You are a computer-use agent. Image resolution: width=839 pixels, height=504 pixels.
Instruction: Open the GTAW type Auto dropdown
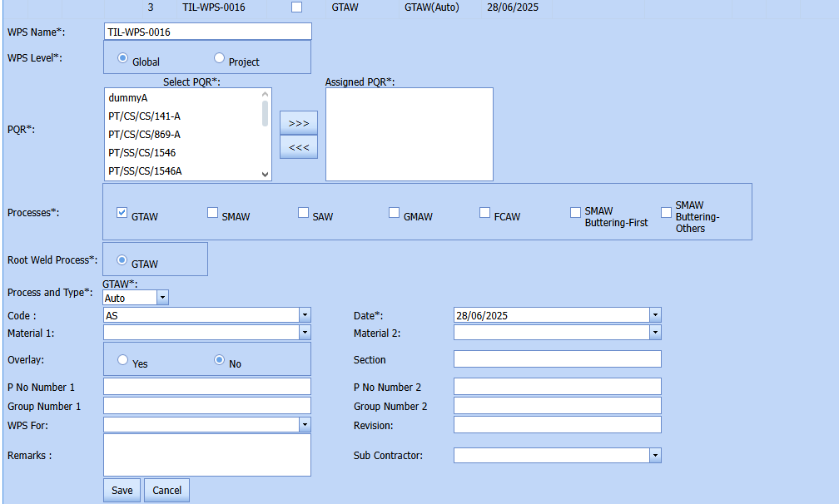click(x=162, y=298)
